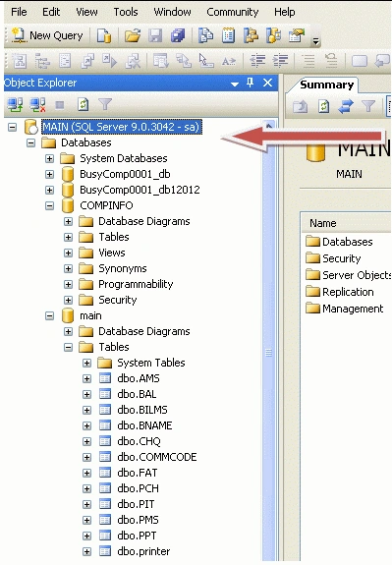
Task: Click Database Engine Query icon beside New Query
Action: click(x=104, y=35)
